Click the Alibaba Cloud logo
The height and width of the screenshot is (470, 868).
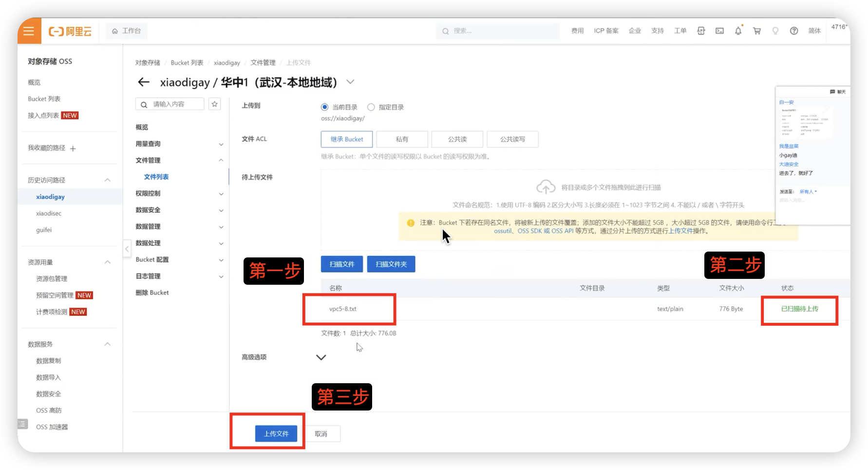pyautogui.click(x=70, y=31)
